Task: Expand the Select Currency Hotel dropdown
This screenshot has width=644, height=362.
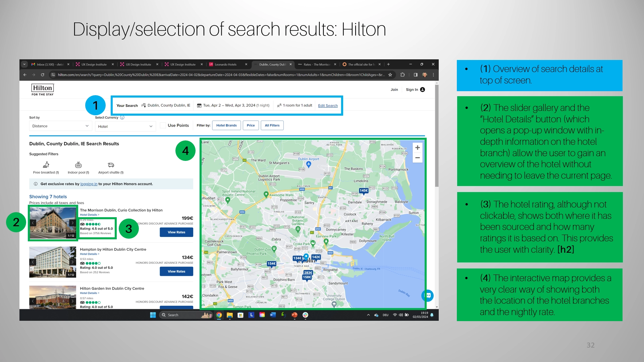Action: (x=125, y=126)
